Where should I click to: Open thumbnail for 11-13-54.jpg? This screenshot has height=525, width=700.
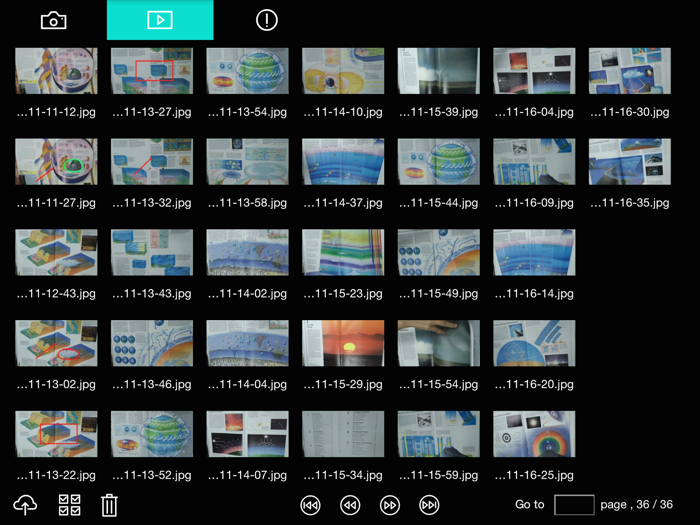[x=247, y=71]
